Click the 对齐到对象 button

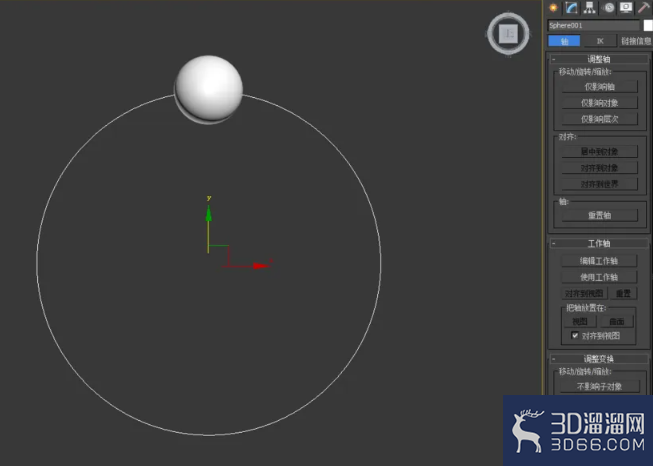pyautogui.click(x=600, y=168)
